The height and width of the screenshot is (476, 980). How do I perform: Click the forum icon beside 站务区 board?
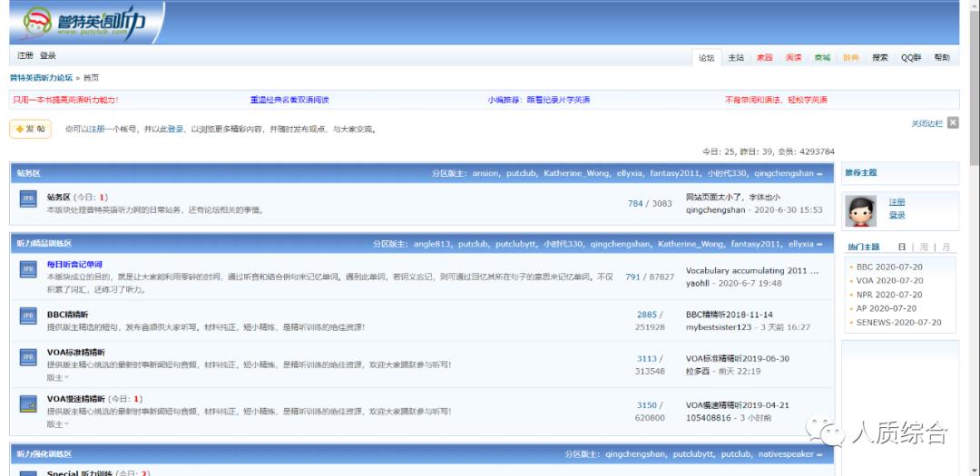28,199
